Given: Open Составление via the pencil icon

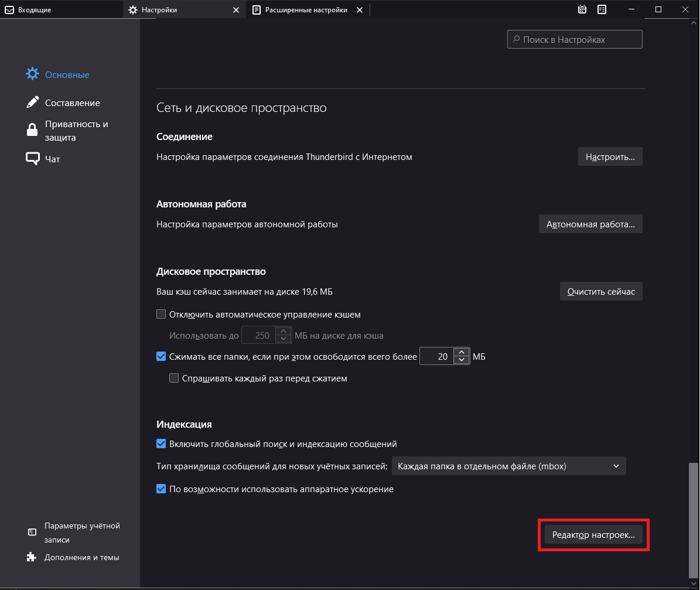Looking at the screenshot, I should coord(33,103).
